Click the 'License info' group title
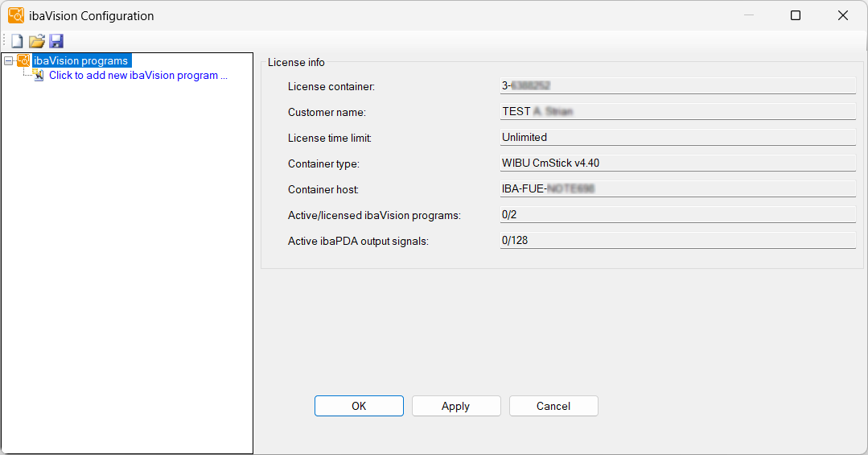The width and height of the screenshot is (868, 455). coord(296,63)
